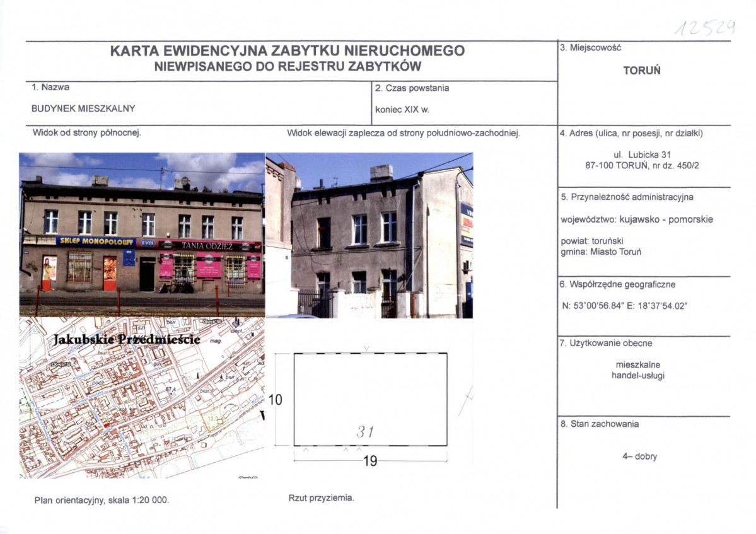Screen dimensions: 756x534
Task: Click the geographic coordinates value
Action: coord(625,306)
